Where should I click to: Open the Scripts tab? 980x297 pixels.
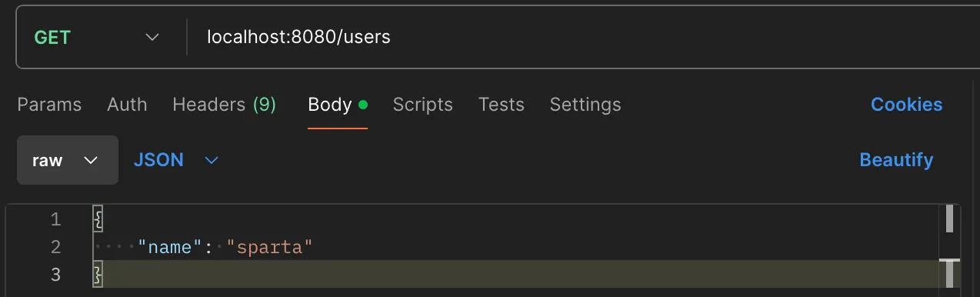pyautogui.click(x=422, y=105)
